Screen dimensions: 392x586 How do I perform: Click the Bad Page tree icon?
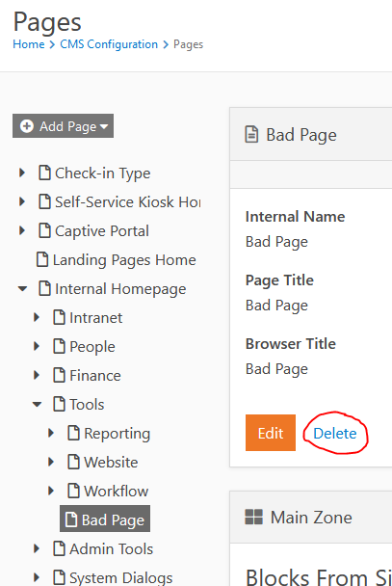[71, 519]
